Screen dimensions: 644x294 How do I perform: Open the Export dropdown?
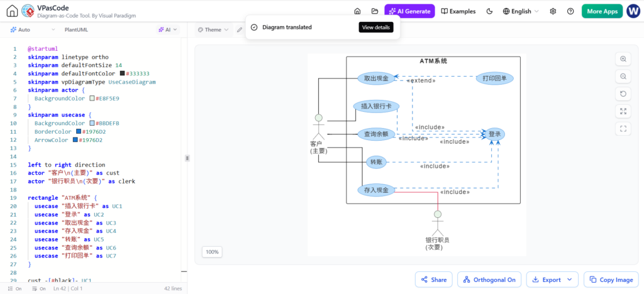552,280
